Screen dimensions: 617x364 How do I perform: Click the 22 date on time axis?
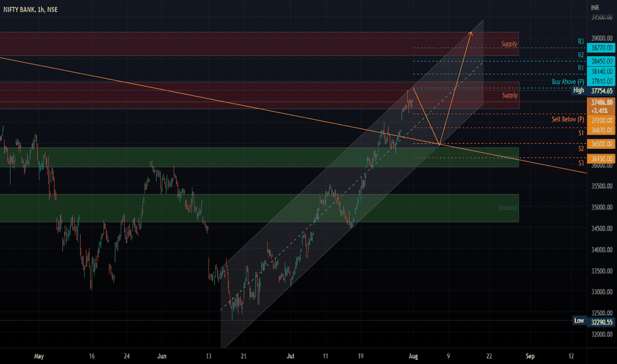pos(489,356)
